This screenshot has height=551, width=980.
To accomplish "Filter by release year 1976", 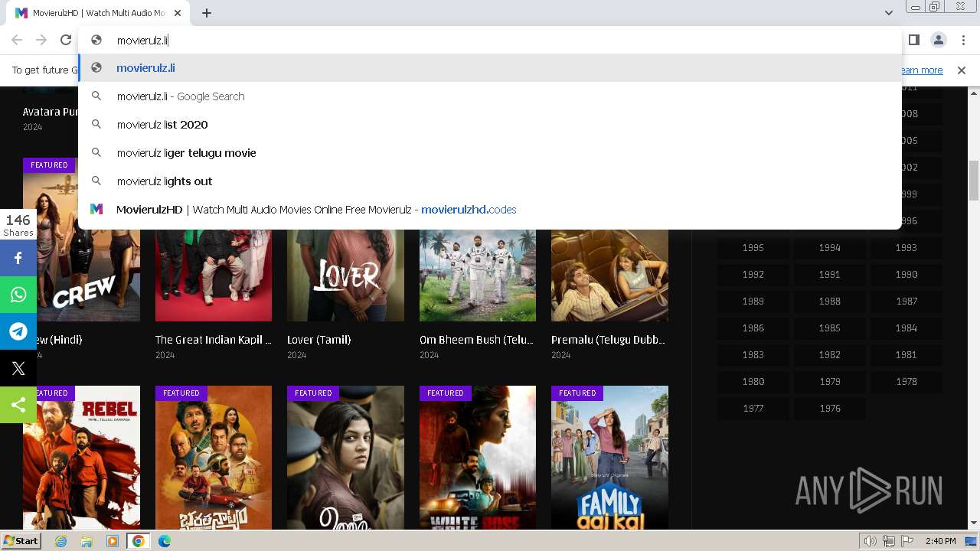I will pyautogui.click(x=829, y=409).
